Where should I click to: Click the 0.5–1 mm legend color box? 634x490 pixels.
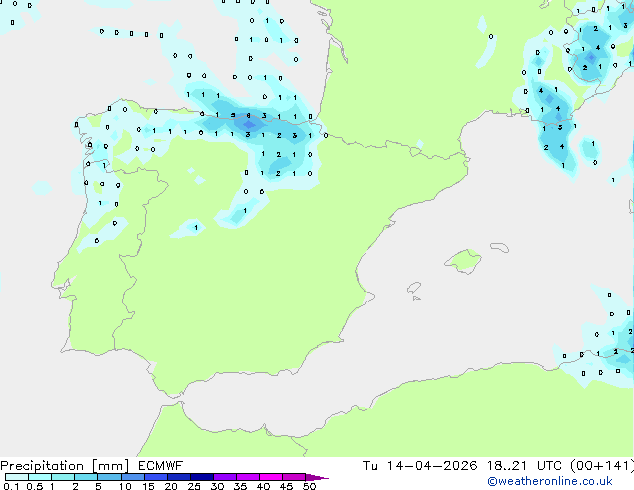click(x=40, y=477)
